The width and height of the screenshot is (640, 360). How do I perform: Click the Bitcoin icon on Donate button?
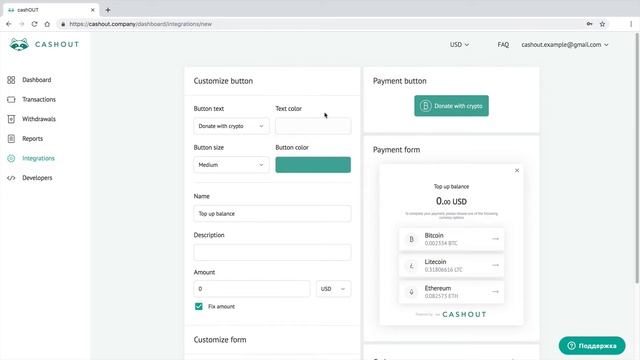[x=425, y=106]
